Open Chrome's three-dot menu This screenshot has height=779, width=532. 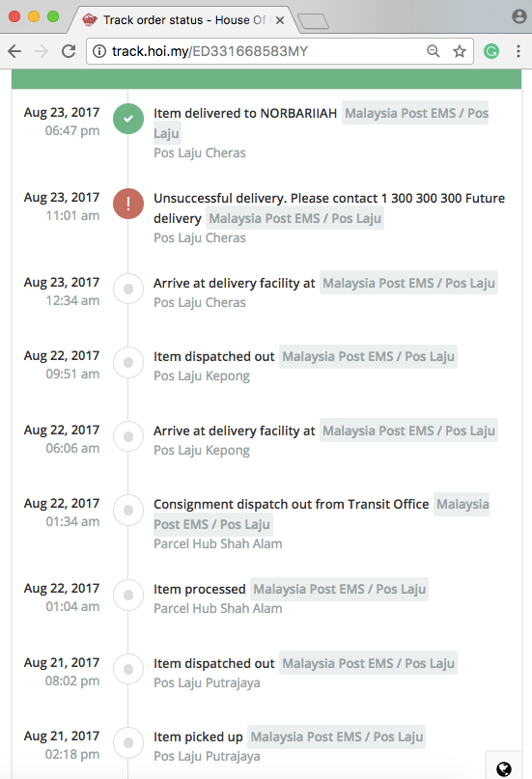click(518, 51)
